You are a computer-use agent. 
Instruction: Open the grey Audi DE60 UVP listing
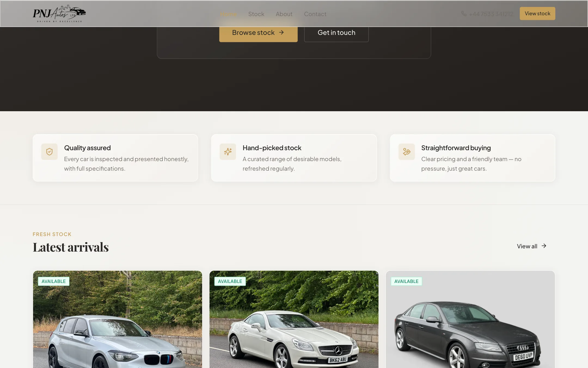[x=470, y=319]
